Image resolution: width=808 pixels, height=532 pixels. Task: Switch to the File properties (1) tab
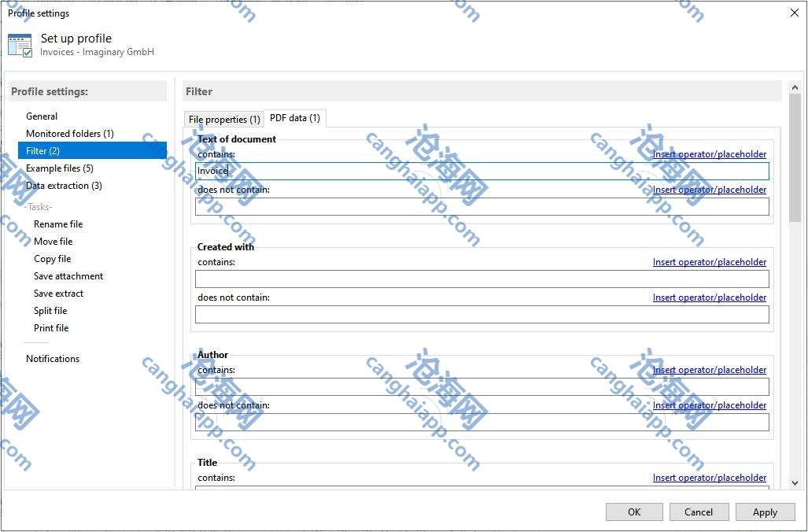coord(224,120)
